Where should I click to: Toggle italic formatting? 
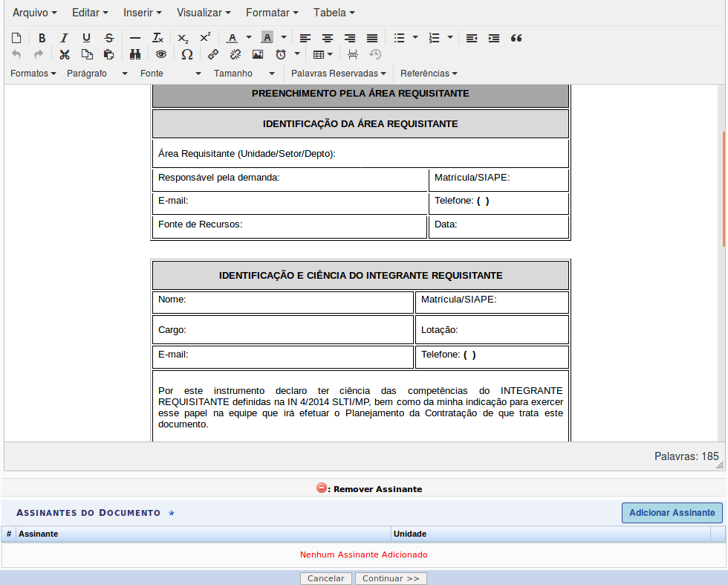64,38
